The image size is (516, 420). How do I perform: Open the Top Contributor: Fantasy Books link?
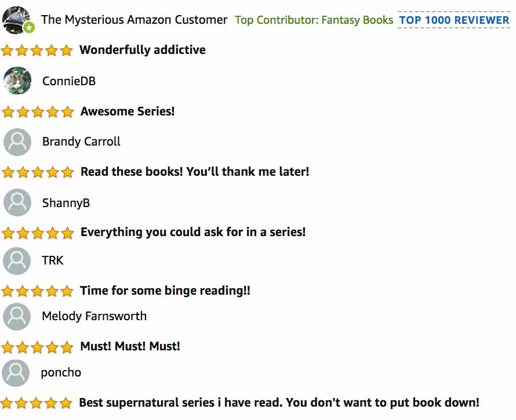[x=314, y=19]
